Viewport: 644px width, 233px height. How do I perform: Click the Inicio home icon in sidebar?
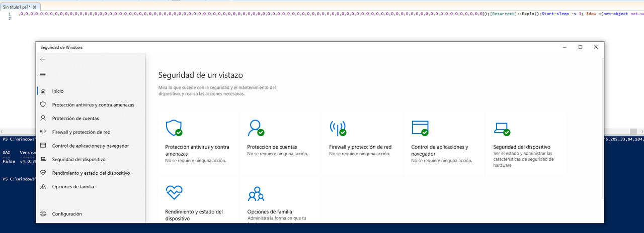pyautogui.click(x=43, y=91)
